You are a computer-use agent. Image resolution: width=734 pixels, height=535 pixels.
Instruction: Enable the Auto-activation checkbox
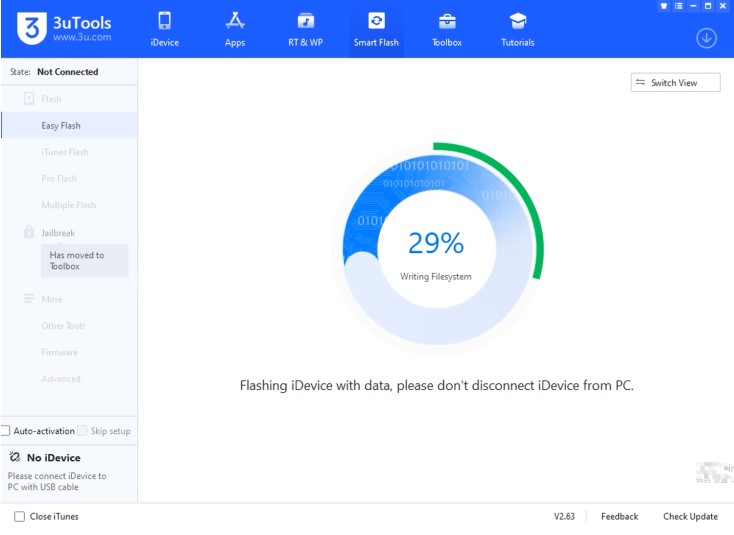coord(6,431)
